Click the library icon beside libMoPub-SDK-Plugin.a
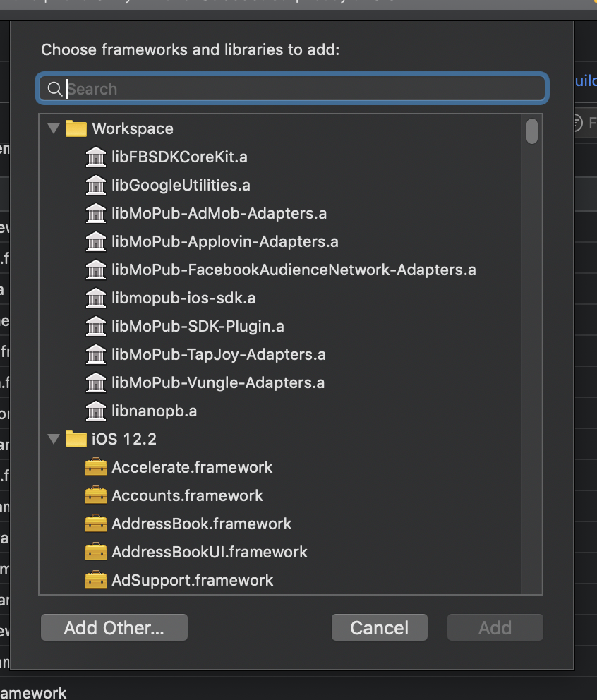The width and height of the screenshot is (597, 700). click(x=95, y=326)
